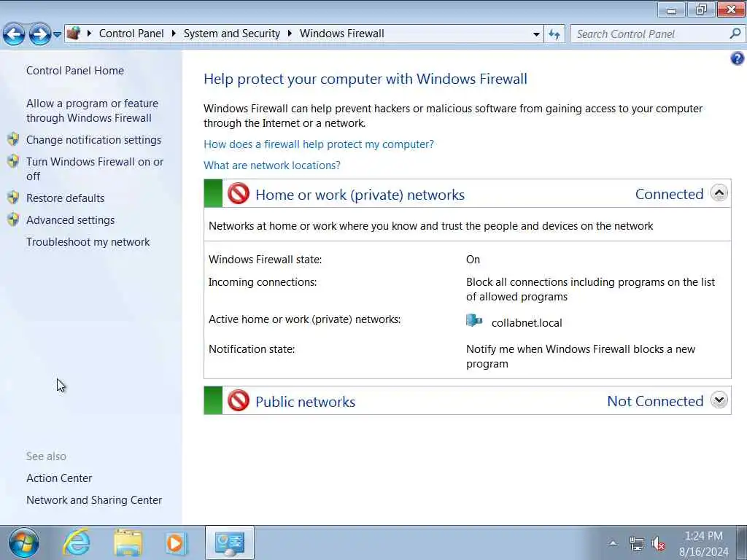Viewport: 747px width, 560px height.
Task: Open Change notification settings
Action: pos(93,139)
